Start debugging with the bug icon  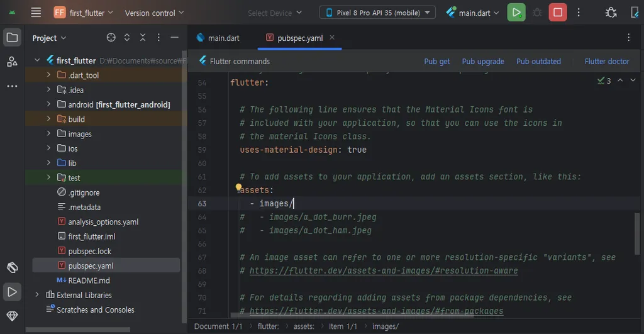pos(537,13)
